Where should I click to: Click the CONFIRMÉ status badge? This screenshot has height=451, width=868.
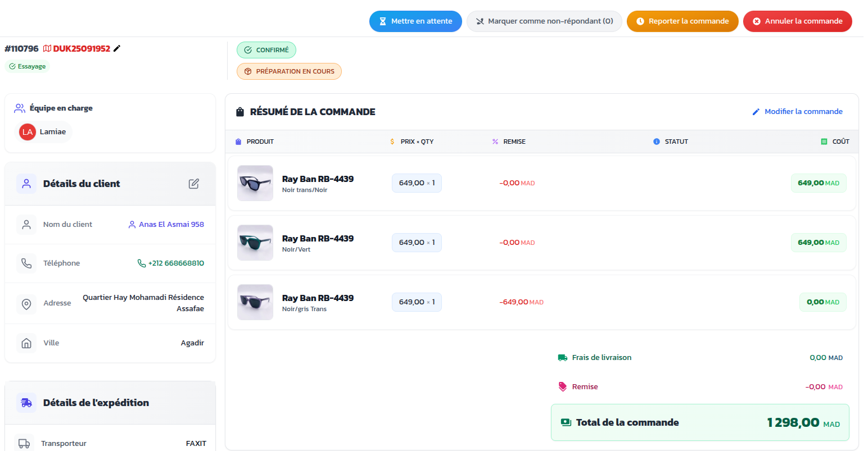point(266,50)
